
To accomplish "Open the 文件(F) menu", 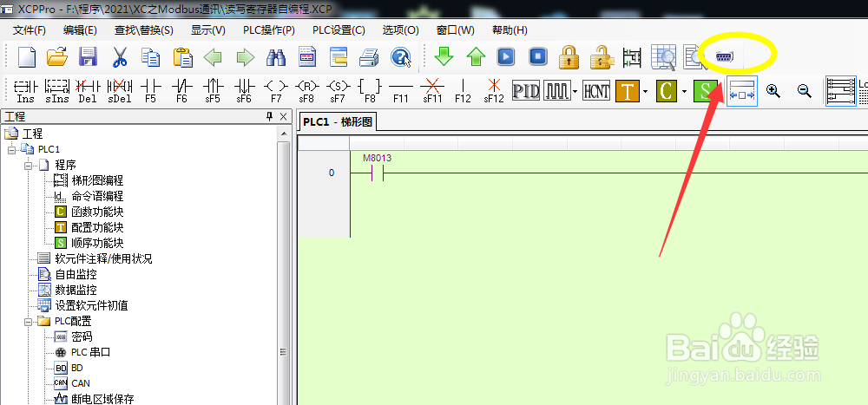I will [x=30, y=30].
